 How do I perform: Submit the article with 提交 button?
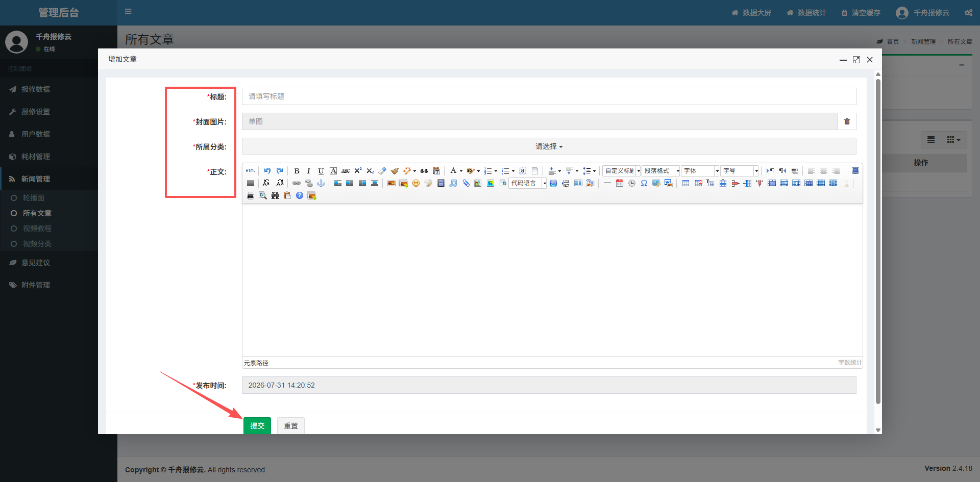257,426
